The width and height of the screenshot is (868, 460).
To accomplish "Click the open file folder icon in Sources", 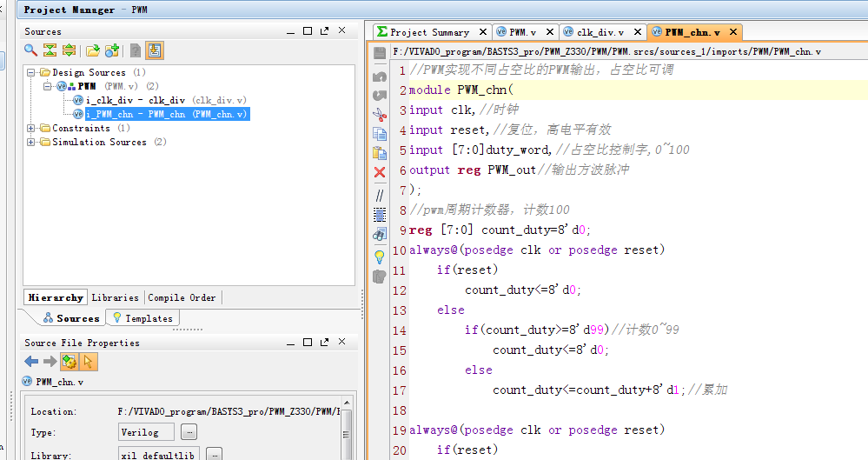I will (x=92, y=50).
